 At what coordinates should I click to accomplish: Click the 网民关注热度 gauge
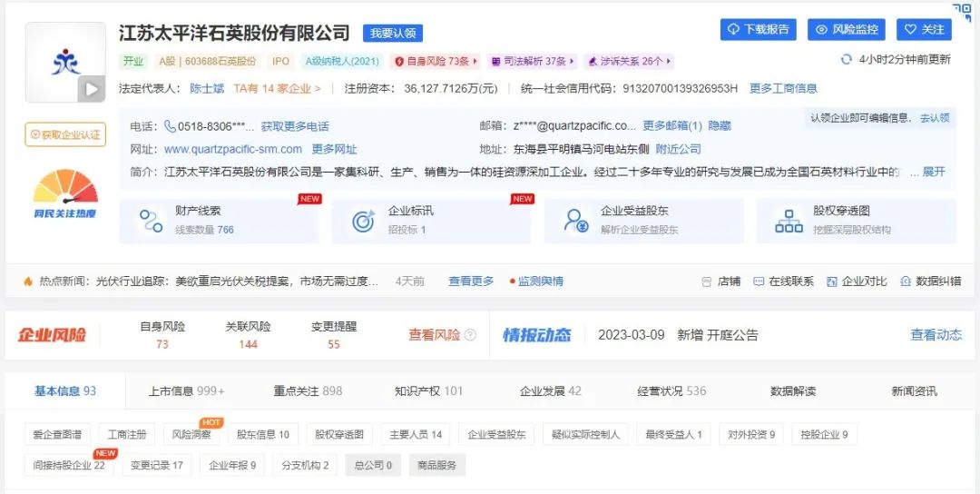click(65, 193)
